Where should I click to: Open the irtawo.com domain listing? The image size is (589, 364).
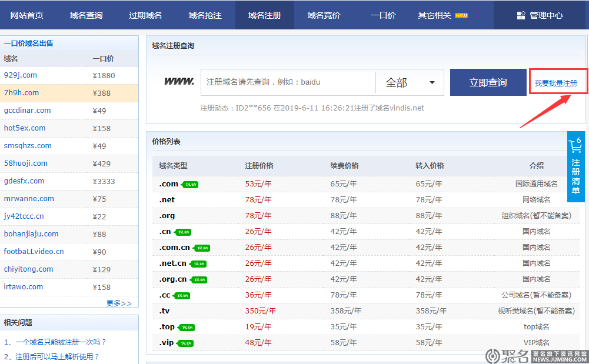click(24, 287)
